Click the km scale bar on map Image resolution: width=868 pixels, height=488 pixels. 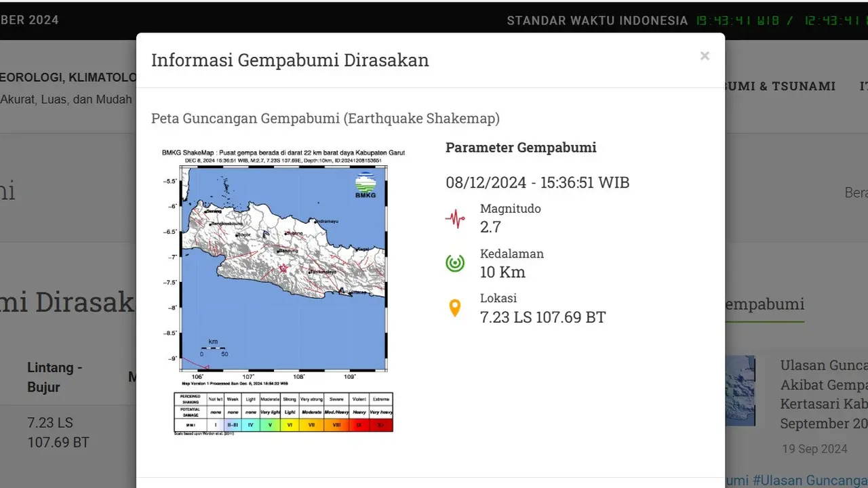(x=213, y=348)
